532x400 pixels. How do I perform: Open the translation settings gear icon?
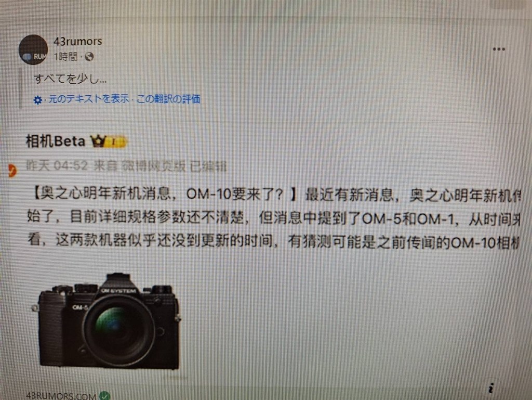pos(37,100)
